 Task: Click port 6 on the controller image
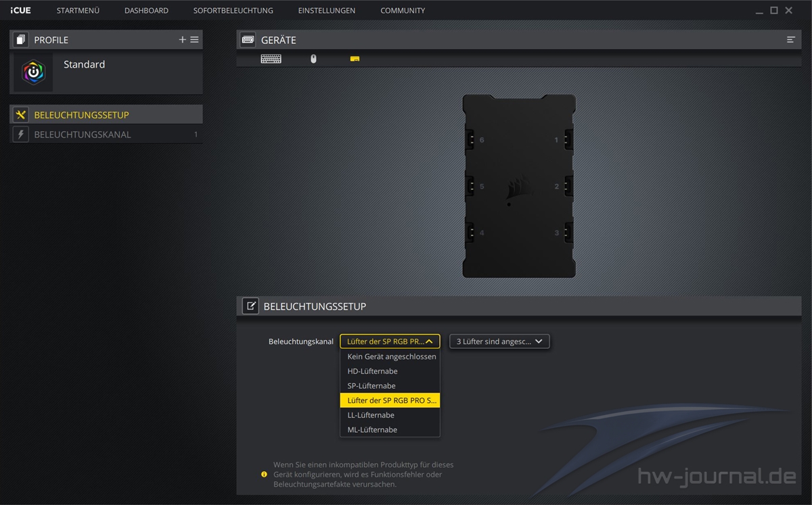471,140
